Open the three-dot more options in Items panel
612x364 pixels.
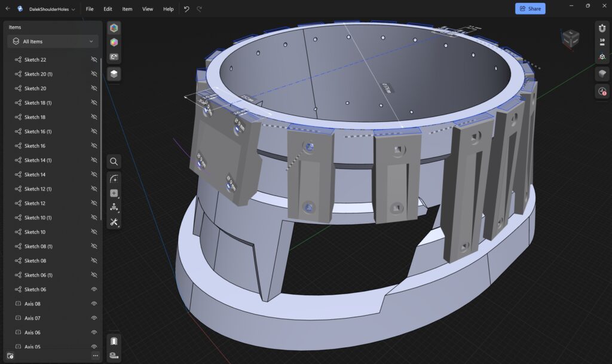point(95,356)
